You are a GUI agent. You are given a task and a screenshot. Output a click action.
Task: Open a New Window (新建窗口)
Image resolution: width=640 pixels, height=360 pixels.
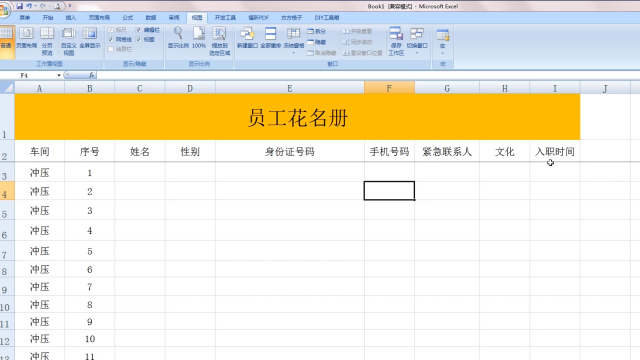point(247,38)
